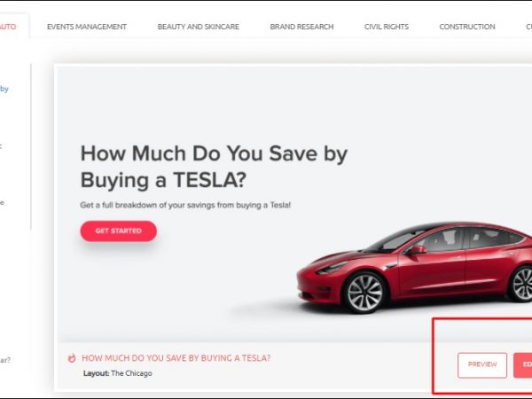Click the subtitle about a full savings breakdown
Image resolution: width=532 pixels, height=399 pixels.
(185, 206)
